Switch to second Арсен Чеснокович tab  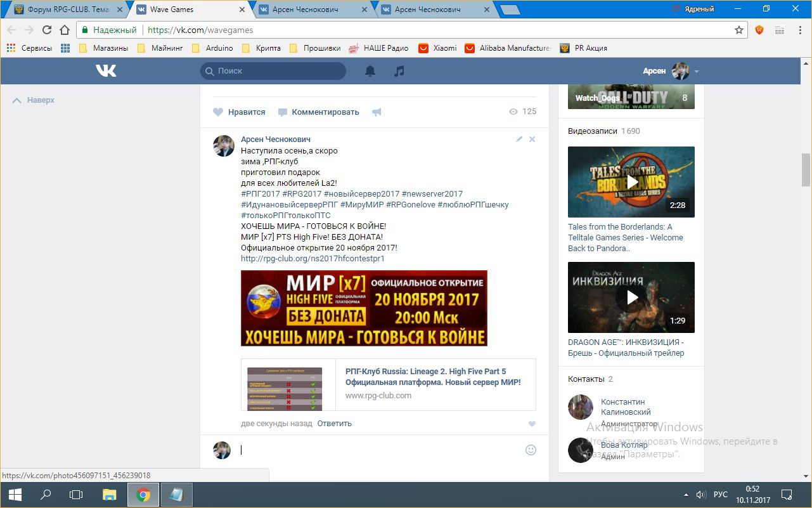[311, 10]
